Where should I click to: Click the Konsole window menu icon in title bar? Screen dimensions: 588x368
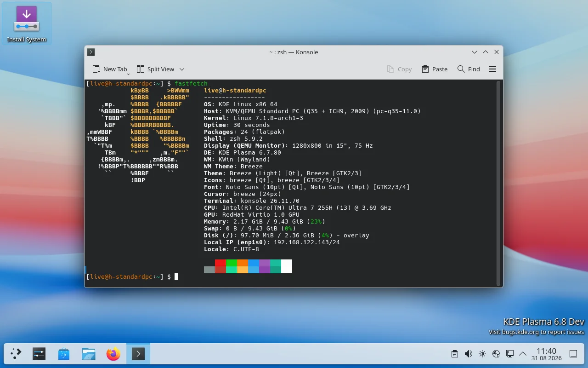click(x=91, y=52)
